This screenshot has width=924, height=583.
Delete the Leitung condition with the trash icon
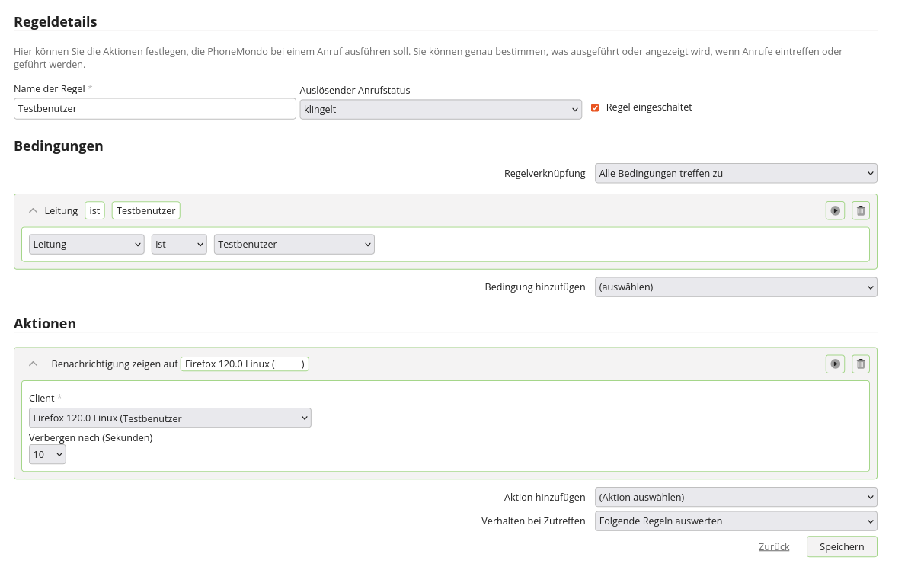pos(860,210)
